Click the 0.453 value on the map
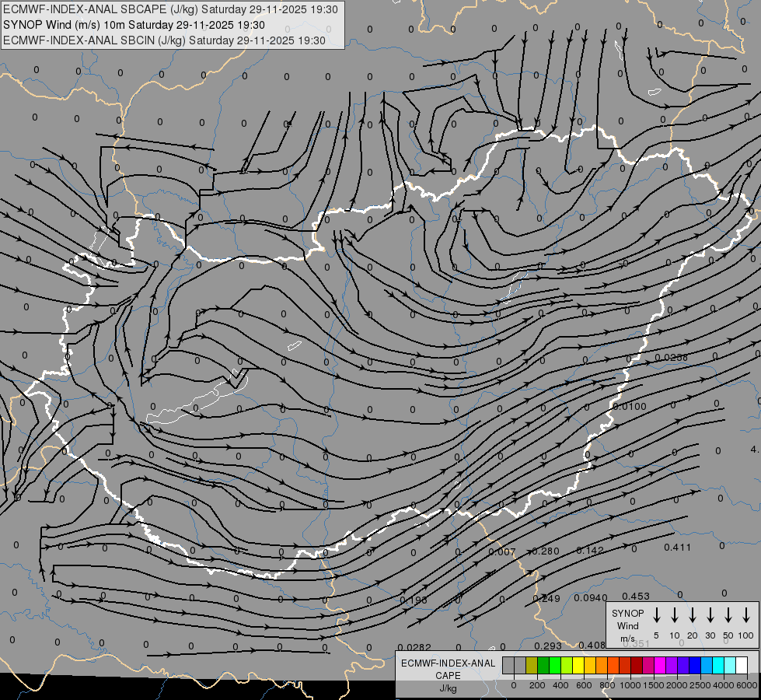The width and height of the screenshot is (761, 700). pos(636,596)
